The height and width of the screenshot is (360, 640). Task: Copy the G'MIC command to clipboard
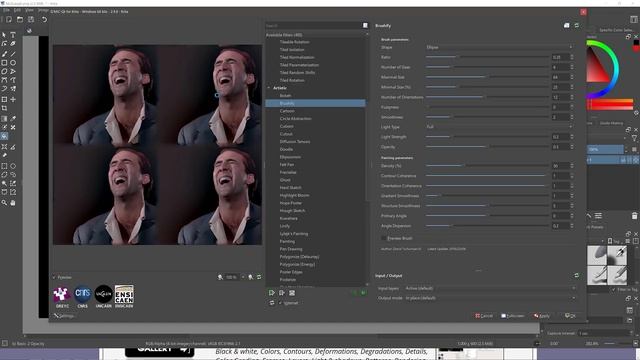567,25
